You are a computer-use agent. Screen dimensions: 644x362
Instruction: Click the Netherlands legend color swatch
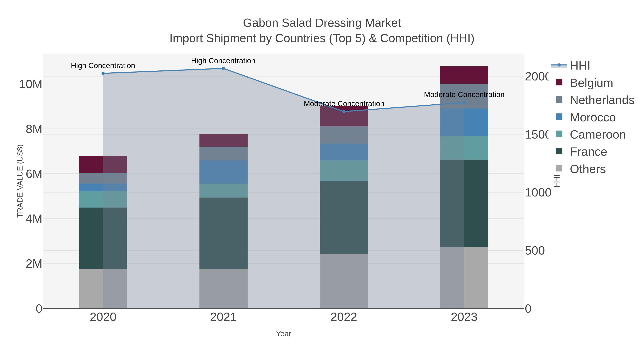[x=559, y=99]
